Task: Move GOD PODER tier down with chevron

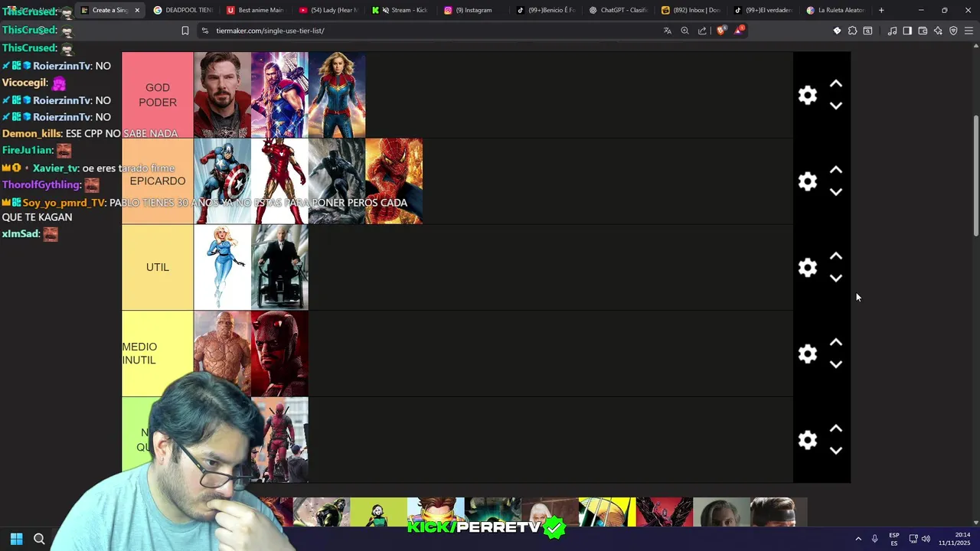Action: pyautogui.click(x=836, y=106)
